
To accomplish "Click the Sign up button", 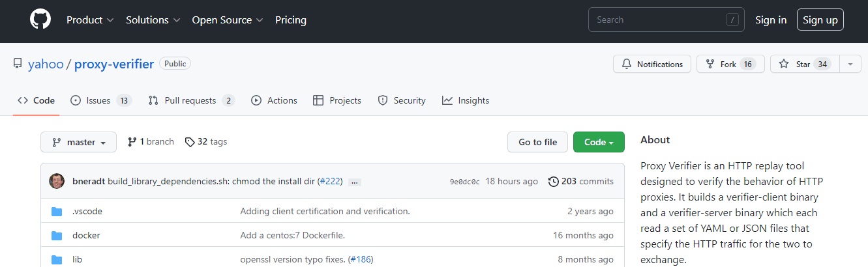I will [820, 20].
